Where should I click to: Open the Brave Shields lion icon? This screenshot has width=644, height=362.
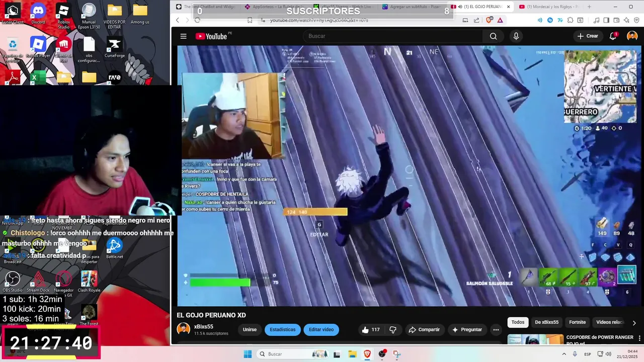point(490,20)
